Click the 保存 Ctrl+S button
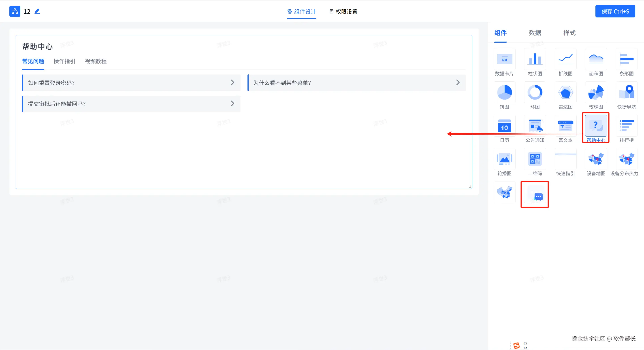Image resolution: width=644 pixels, height=350 pixels. coord(615,11)
